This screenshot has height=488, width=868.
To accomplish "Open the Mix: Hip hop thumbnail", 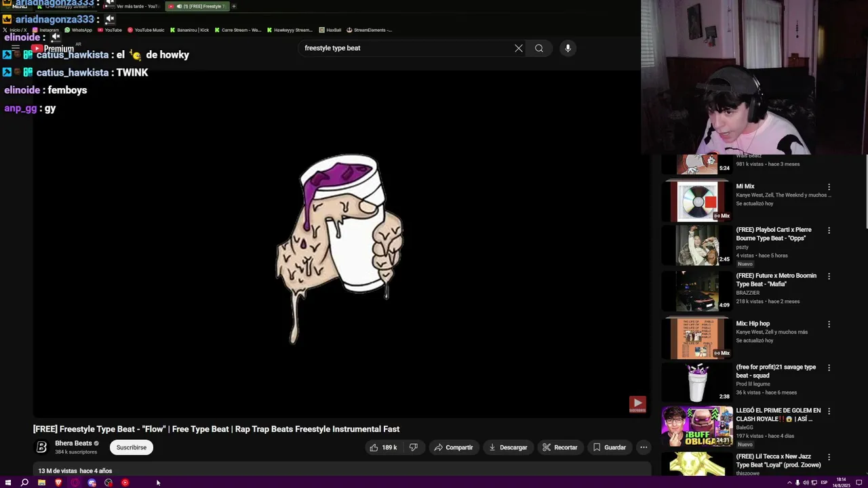I will (697, 338).
